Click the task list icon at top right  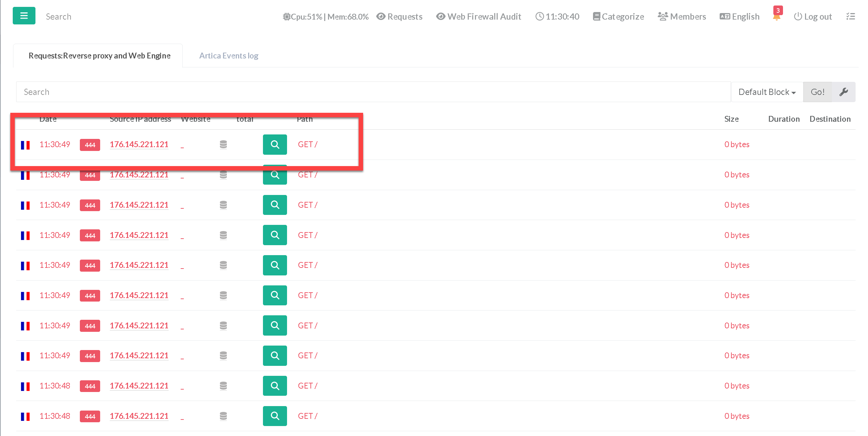850,17
